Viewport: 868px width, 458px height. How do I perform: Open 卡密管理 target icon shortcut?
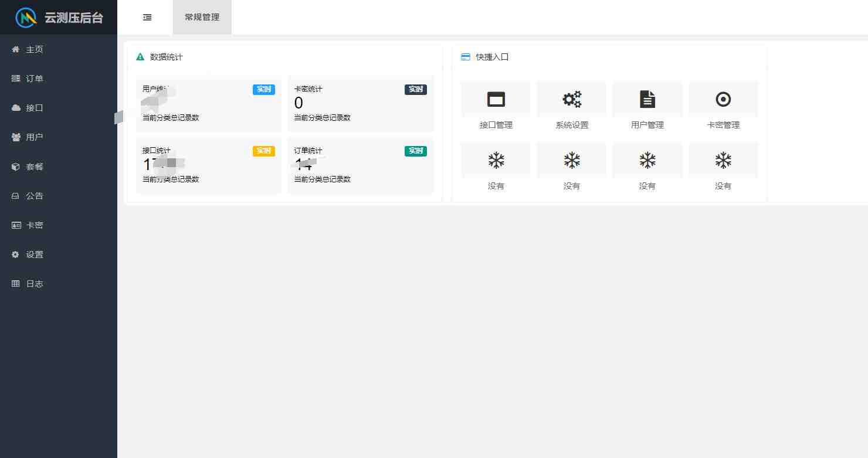point(723,99)
